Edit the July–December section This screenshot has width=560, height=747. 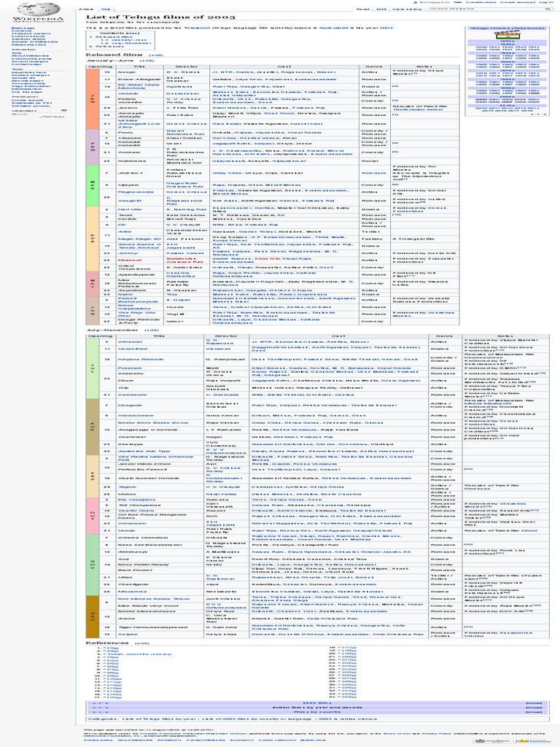152,330
